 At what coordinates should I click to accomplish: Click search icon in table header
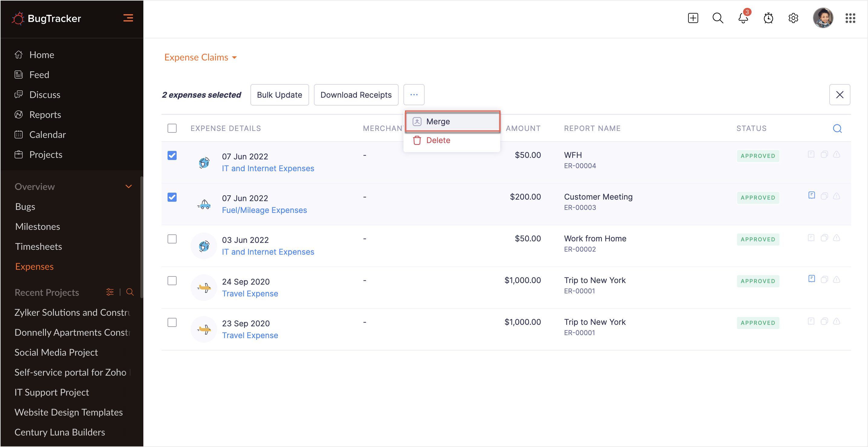(x=837, y=128)
